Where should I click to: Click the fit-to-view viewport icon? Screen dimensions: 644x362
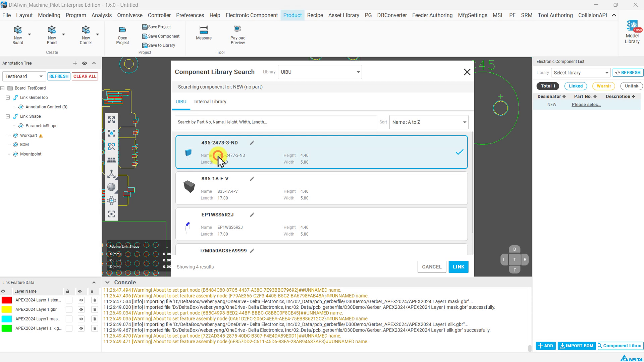point(111,120)
